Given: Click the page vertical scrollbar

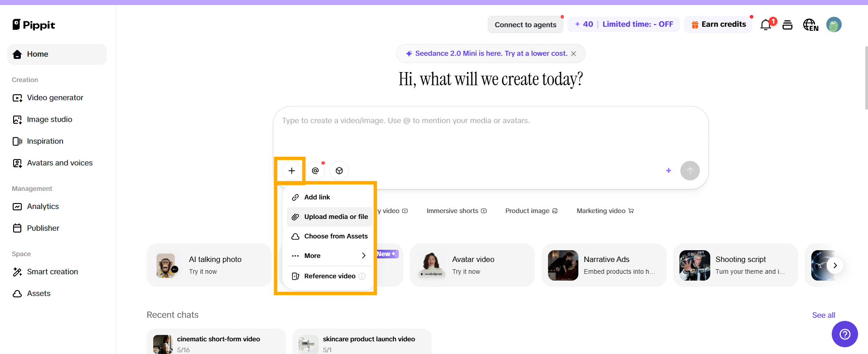Looking at the screenshot, I should coord(866,77).
